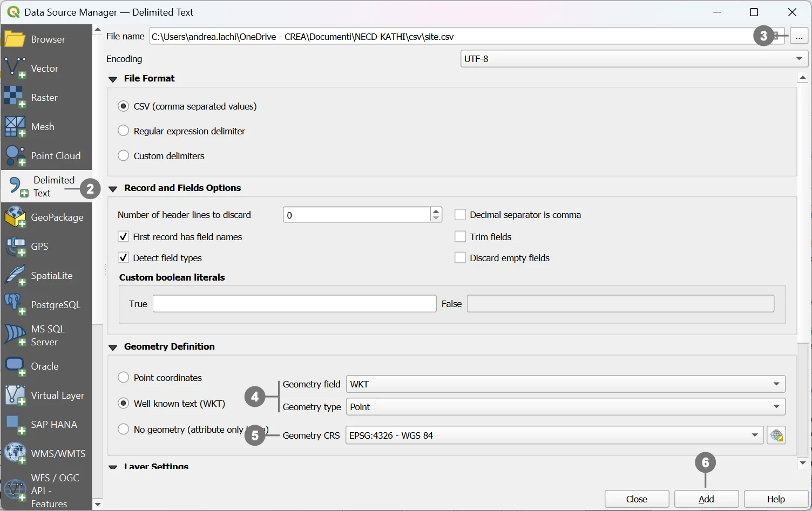The image size is (812, 511).
Task: Increase header lines to discard spinner
Action: coord(436,212)
